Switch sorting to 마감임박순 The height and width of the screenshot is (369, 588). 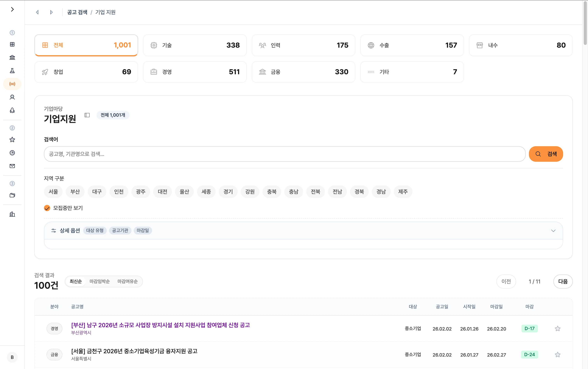click(100, 281)
